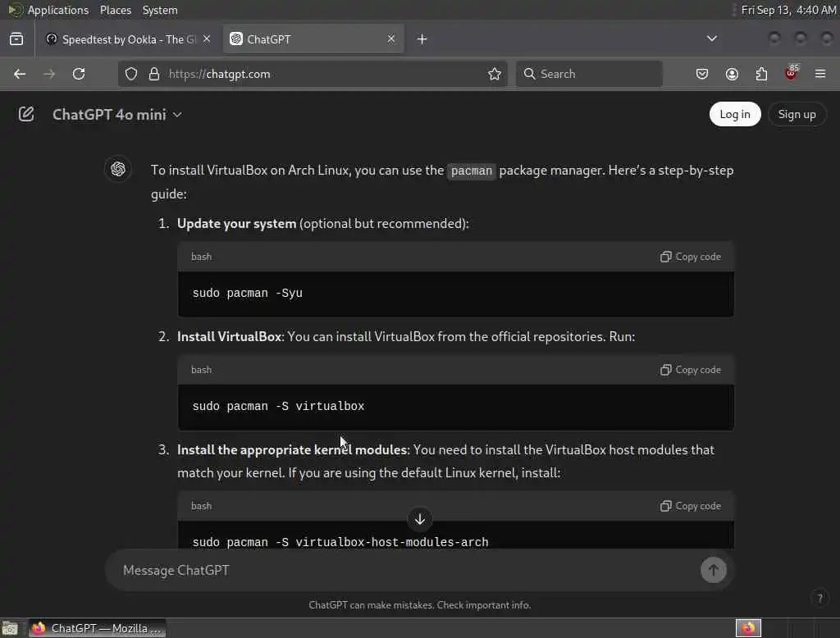840x638 pixels.
Task: Close the ChatGPT tab
Action: pos(391,39)
